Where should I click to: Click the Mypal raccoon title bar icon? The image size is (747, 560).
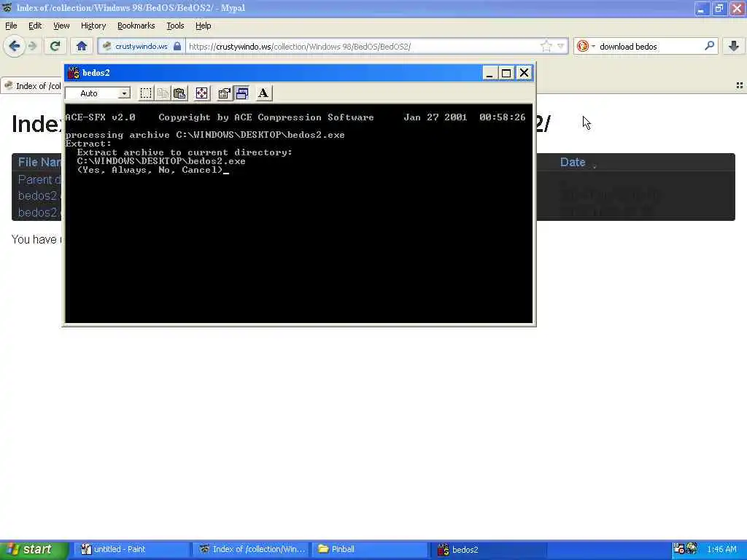7,7
